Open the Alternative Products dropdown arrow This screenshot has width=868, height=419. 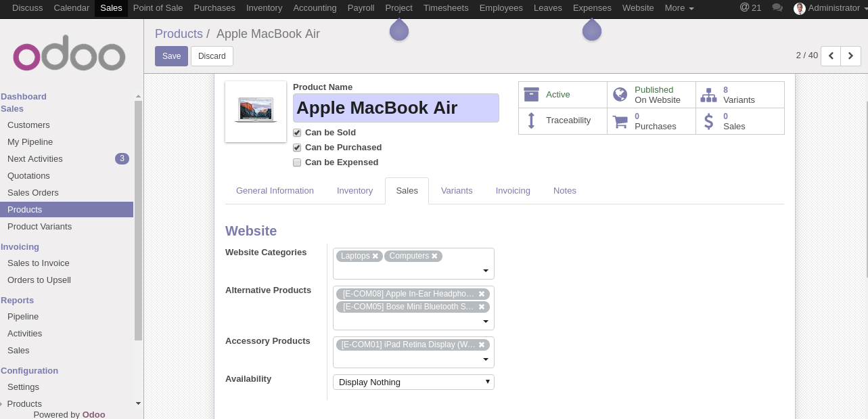486,322
